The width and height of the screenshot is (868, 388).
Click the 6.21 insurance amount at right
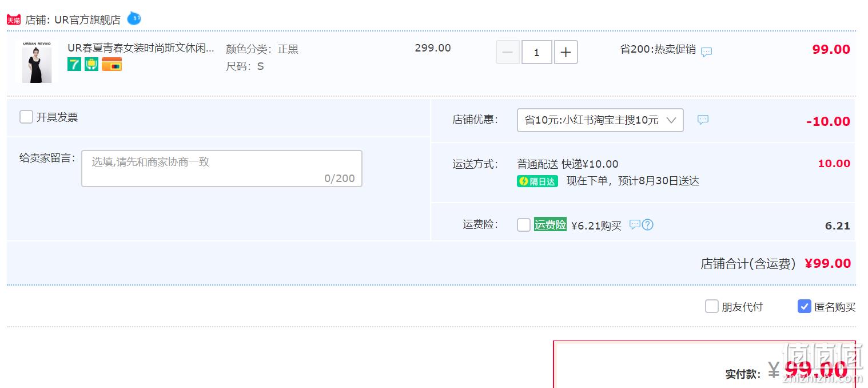(838, 225)
